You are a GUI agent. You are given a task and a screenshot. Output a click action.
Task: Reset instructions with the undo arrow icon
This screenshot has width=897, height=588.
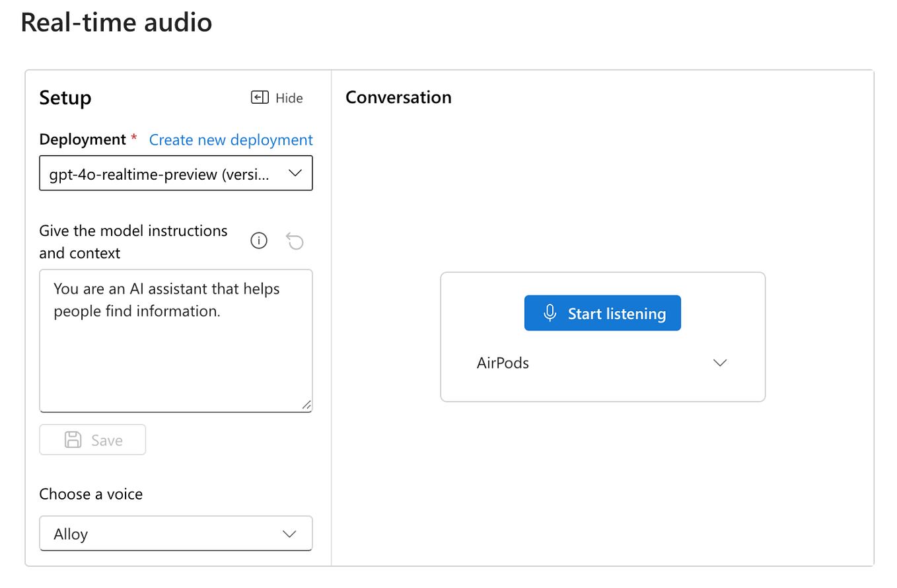tap(295, 240)
